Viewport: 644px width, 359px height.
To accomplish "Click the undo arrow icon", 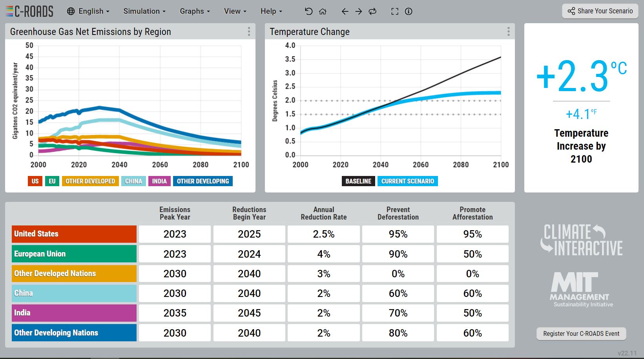I will (x=308, y=11).
